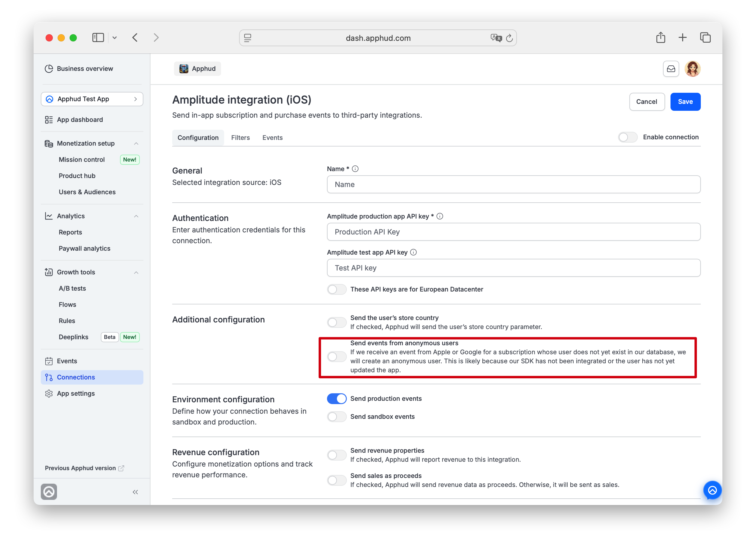Go back with the browser back arrow
Viewport: 756px width, 550px height.
135,38
